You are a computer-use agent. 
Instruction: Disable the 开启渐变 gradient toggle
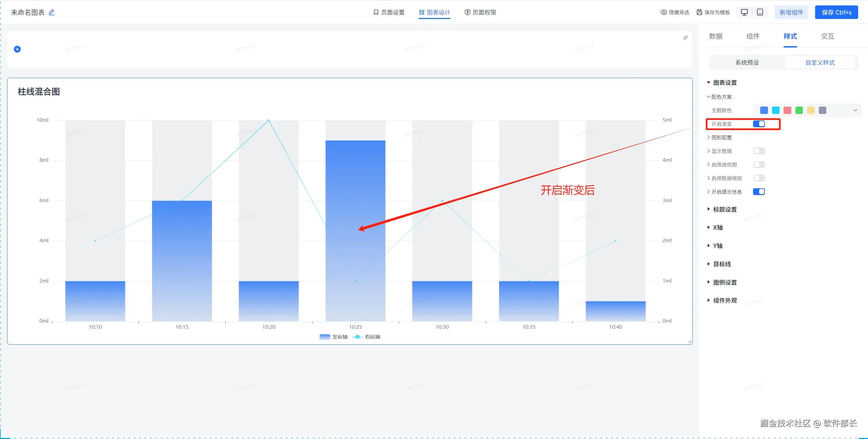point(759,124)
